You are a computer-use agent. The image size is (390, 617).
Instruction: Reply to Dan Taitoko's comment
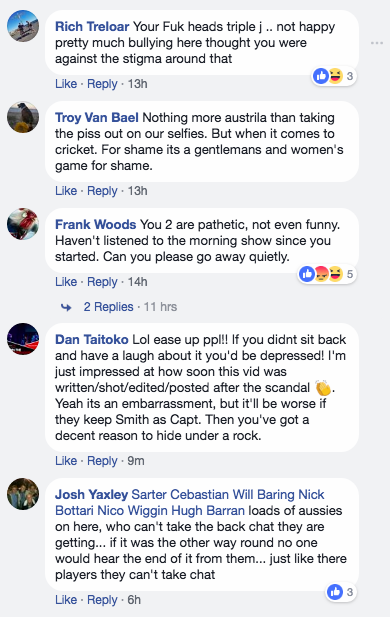(102, 461)
